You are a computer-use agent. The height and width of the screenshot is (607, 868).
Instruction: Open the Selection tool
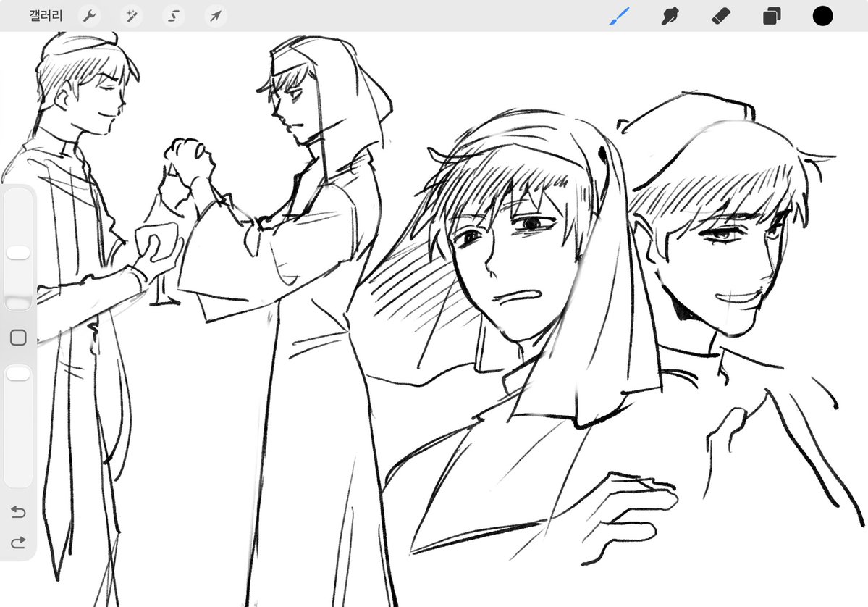[174, 16]
